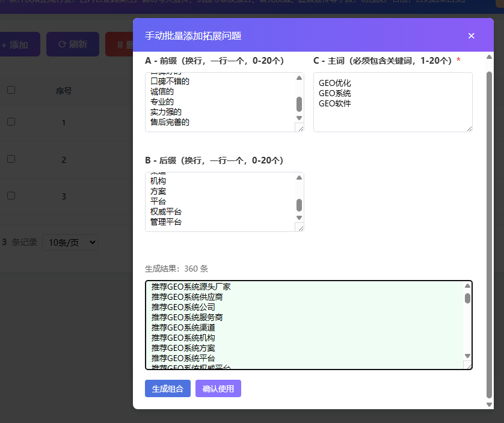This screenshot has height=423, width=504.
Task: Click result line 推荐GEO系统机构
Action: click(183, 338)
